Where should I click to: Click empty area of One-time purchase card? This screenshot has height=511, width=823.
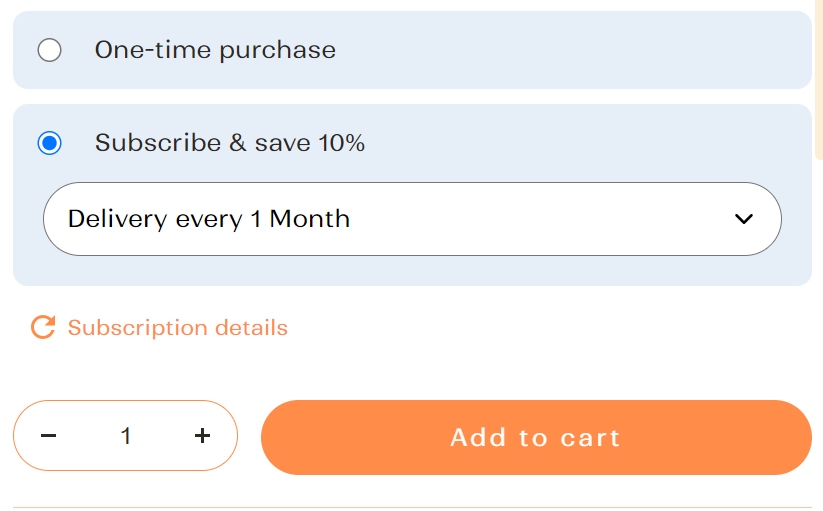pos(572,50)
